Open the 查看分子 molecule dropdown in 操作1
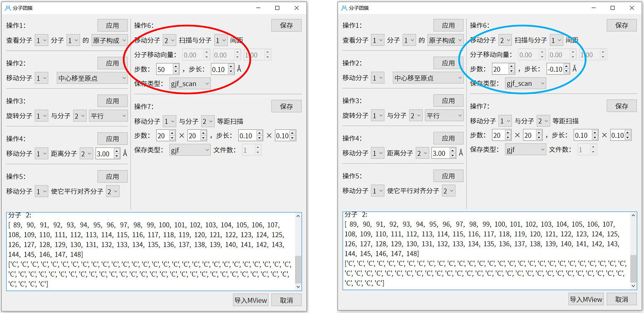The width and height of the screenshot is (644, 313). tap(41, 40)
